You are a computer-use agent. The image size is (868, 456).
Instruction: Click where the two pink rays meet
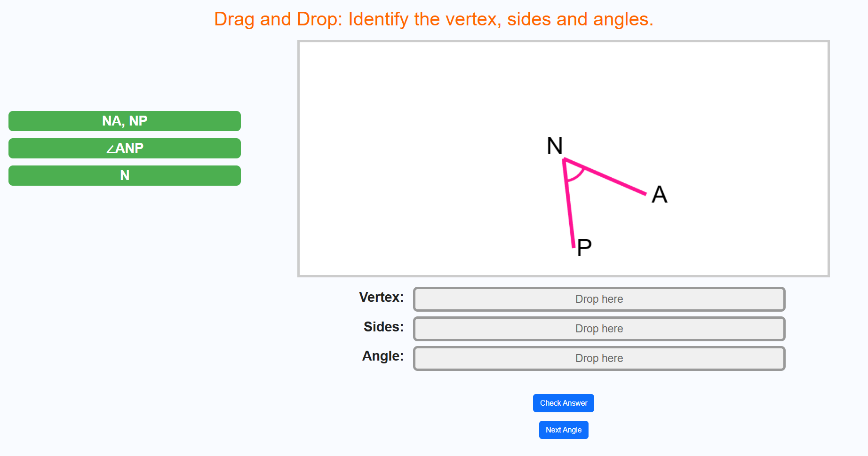click(564, 160)
